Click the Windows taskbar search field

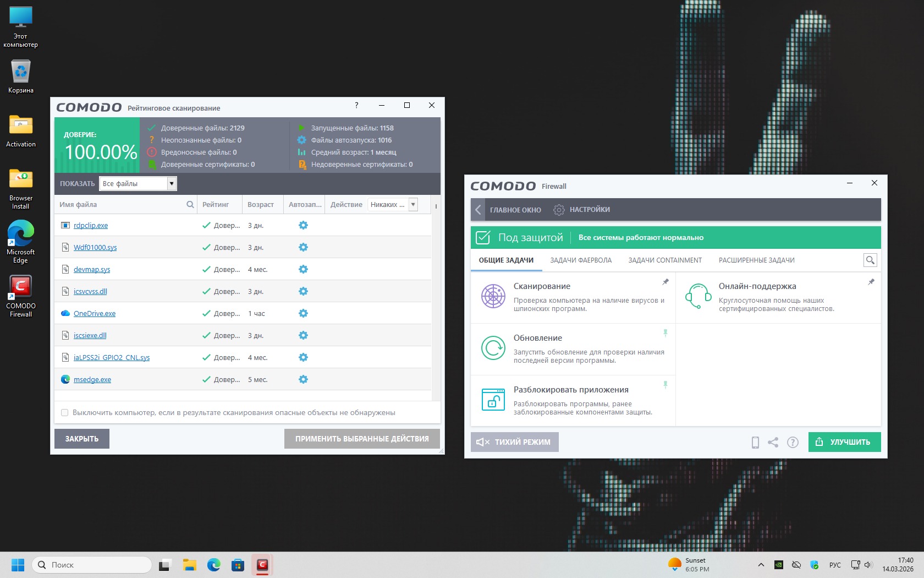pos(92,565)
